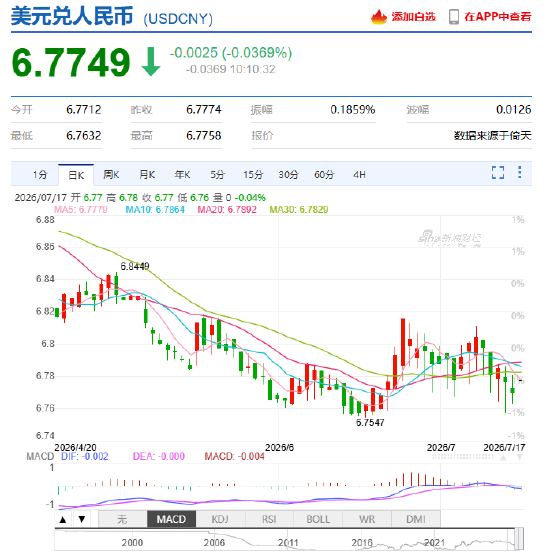This screenshot has height=555, width=550.
Task: Select the DMI indicator button
Action: pyautogui.click(x=416, y=519)
